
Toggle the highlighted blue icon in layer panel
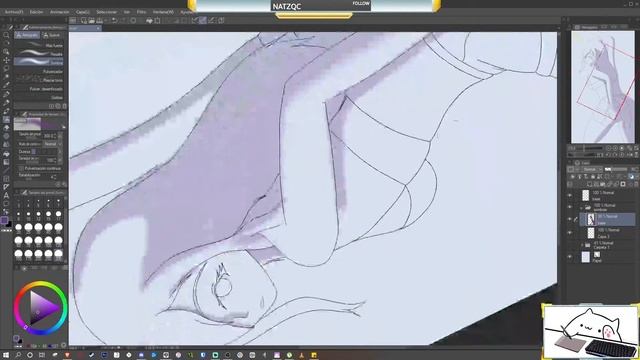click(x=631, y=177)
